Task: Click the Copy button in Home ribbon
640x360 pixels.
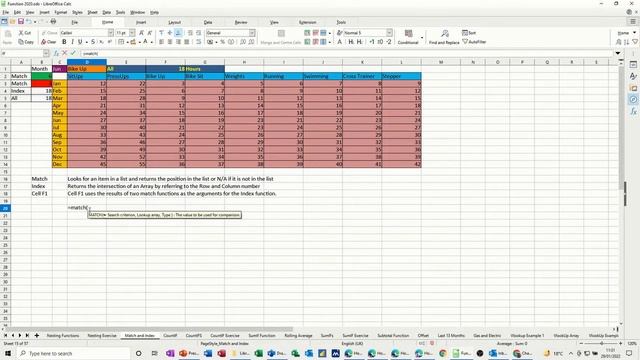Action: (26, 42)
